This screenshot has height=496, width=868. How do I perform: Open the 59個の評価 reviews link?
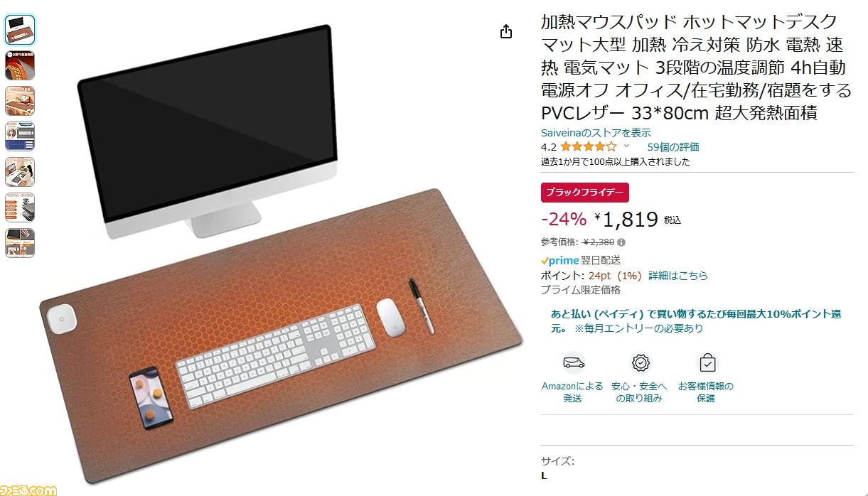673,147
